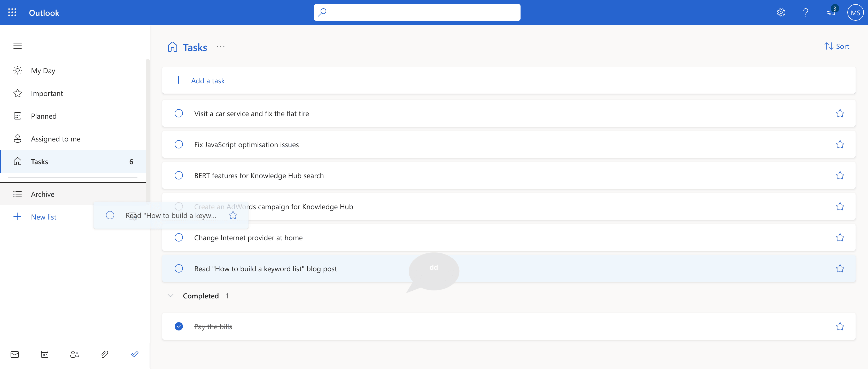The height and width of the screenshot is (369, 868).
Task: Open the Tasks list options via ellipsis
Action: pyautogui.click(x=221, y=47)
